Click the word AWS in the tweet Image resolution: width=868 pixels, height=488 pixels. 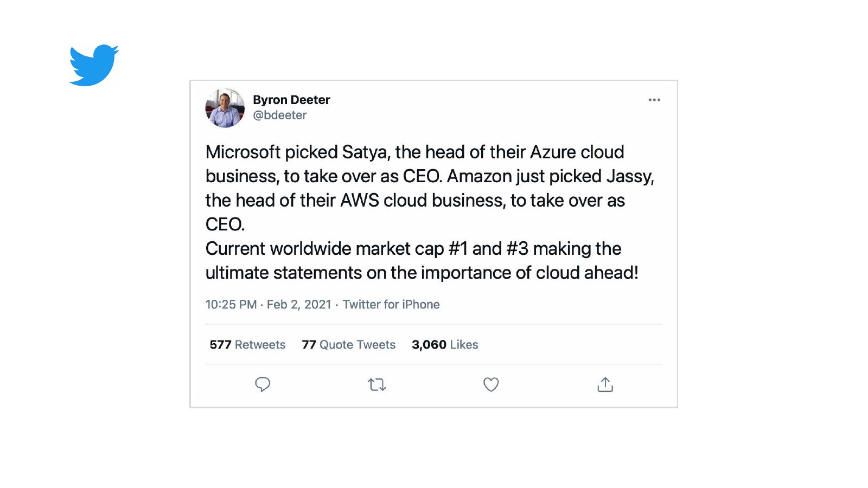(x=359, y=201)
